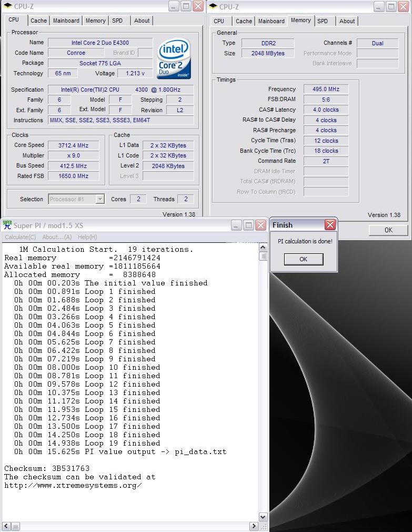Select the Cache tab in left CPU-Z
The width and height of the screenshot is (412, 532).
38,21
